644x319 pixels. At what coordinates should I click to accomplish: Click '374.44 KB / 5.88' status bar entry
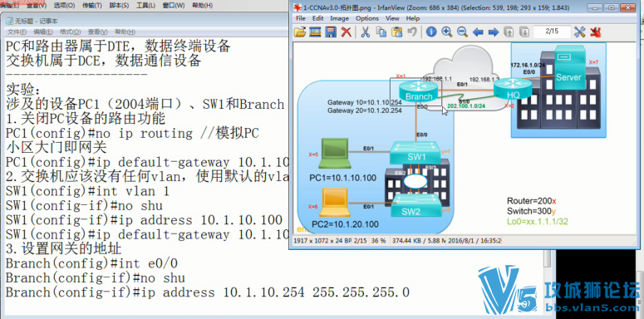coord(419,241)
